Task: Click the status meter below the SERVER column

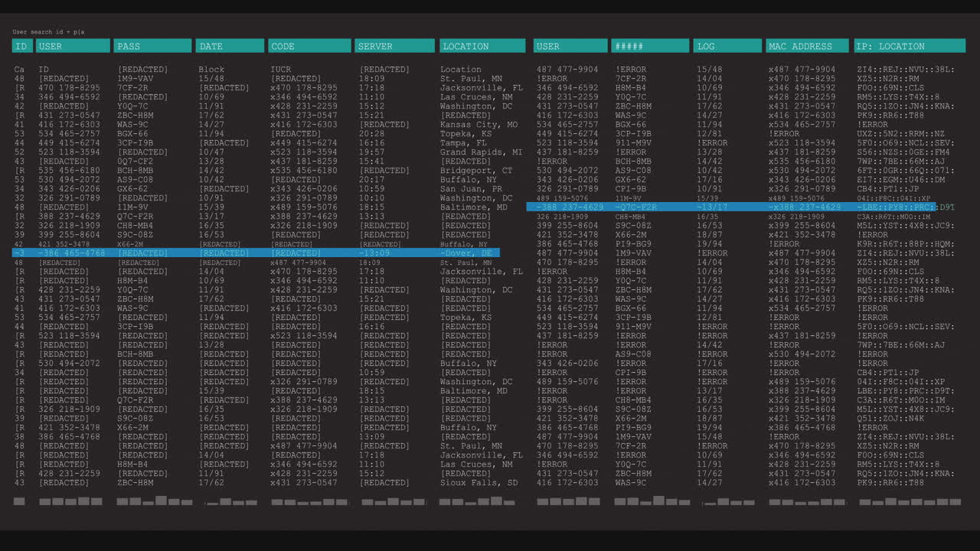Action: [x=394, y=502]
